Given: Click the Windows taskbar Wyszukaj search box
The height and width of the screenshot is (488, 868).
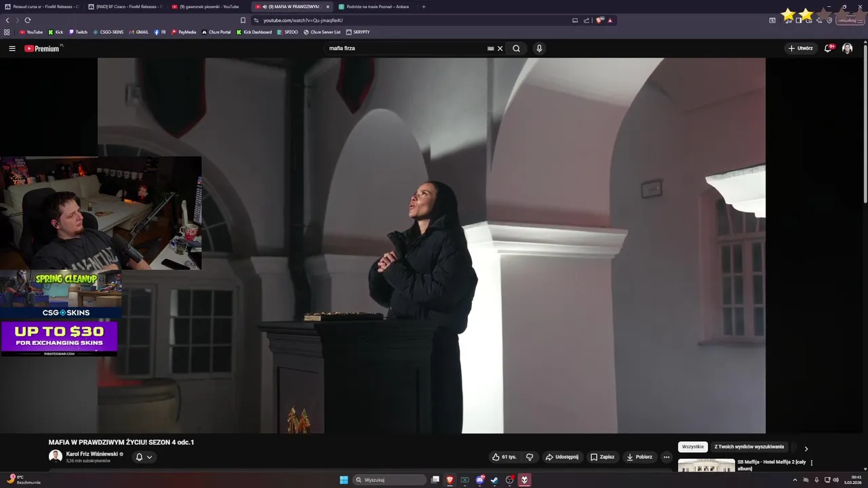Looking at the screenshot, I should [x=390, y=480].
